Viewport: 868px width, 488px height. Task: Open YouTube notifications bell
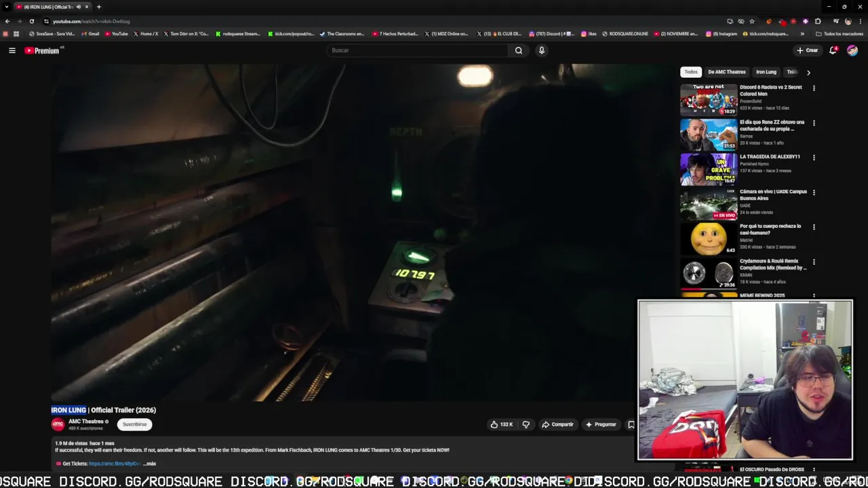(833, 50)
